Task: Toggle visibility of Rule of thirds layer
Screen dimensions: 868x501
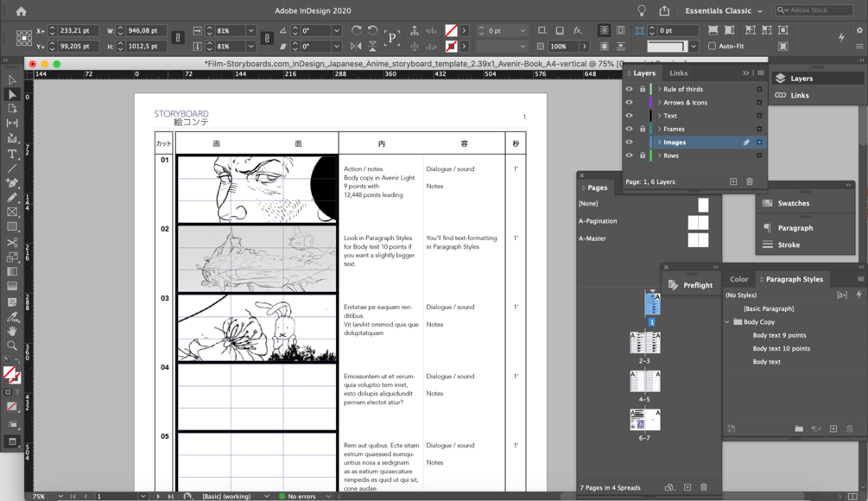Action: coord(629,89)
